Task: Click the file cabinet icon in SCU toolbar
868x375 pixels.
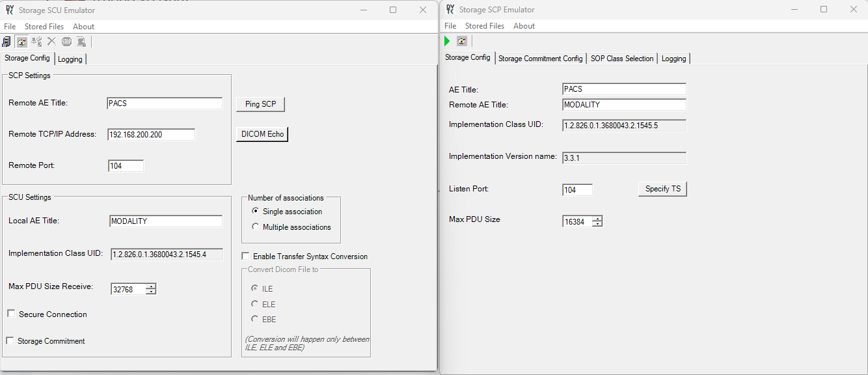Action: [7, 42]
